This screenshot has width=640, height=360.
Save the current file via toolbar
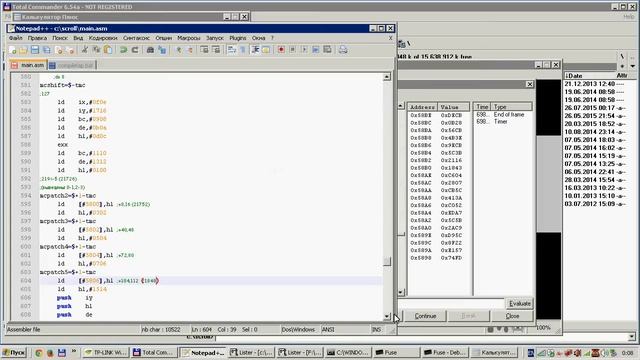35,50
